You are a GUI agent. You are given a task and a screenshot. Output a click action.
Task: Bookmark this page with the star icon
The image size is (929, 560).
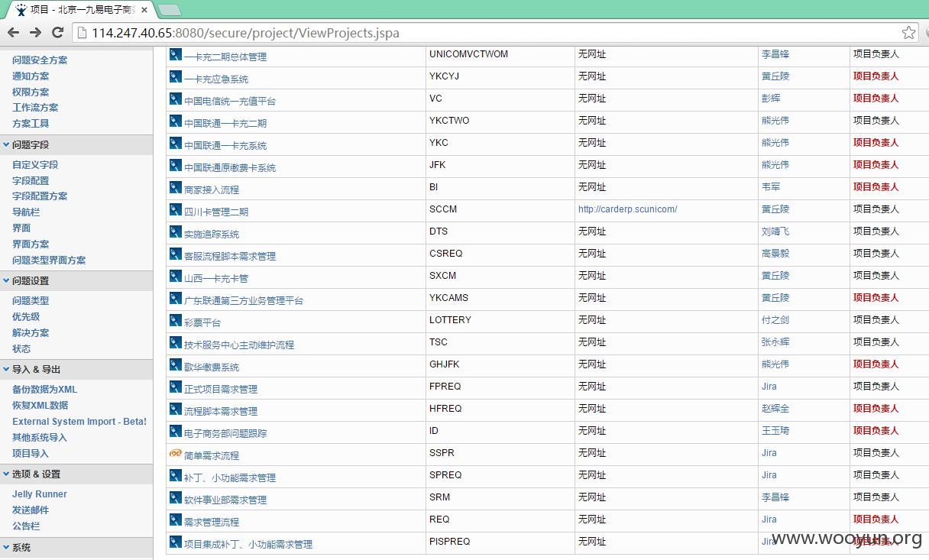pos(908,33)
